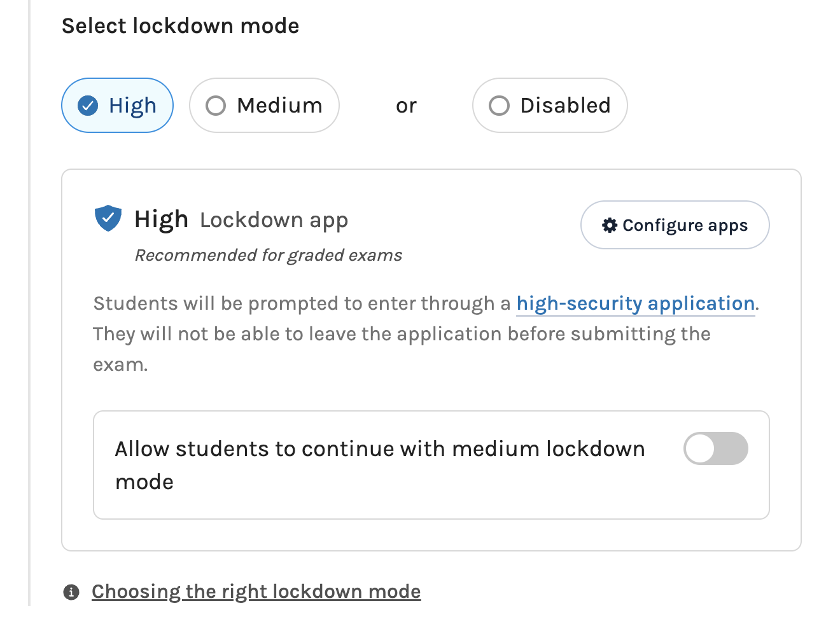Image resolution: width=840 pixels, height=617 pixels.
Task: Click the Allow students to continue label text
Action: pos(379,450)
